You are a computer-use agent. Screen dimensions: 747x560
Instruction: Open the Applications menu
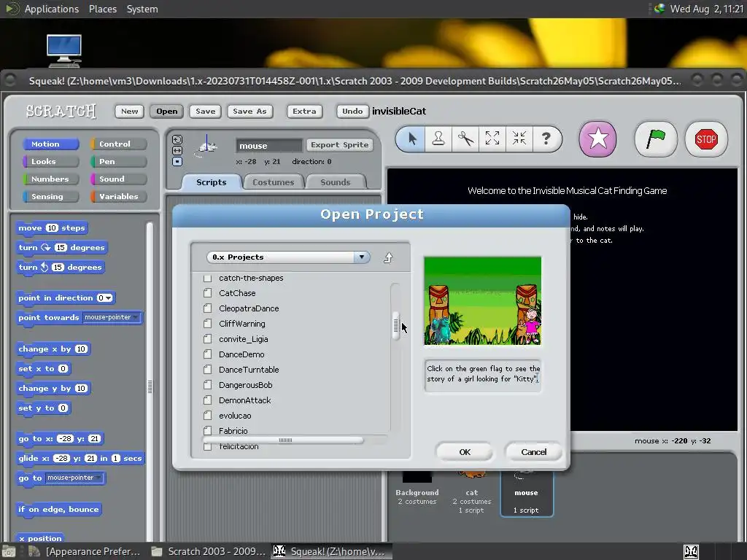pyautogui.click(x=52, y=9)
